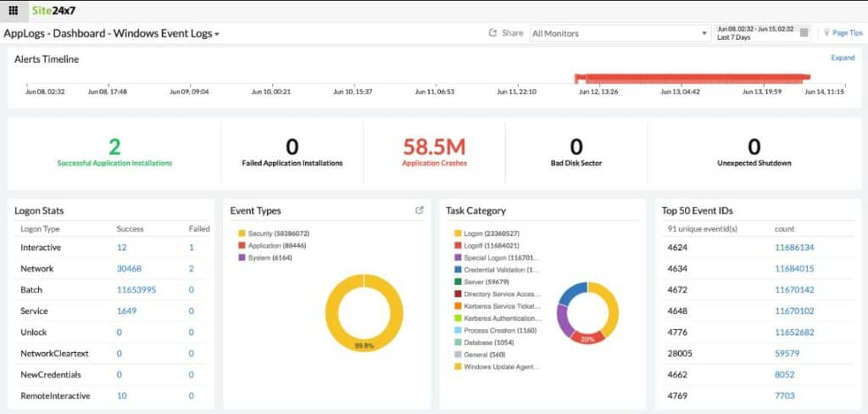Click Failed Application Installations count

point(292,147)
